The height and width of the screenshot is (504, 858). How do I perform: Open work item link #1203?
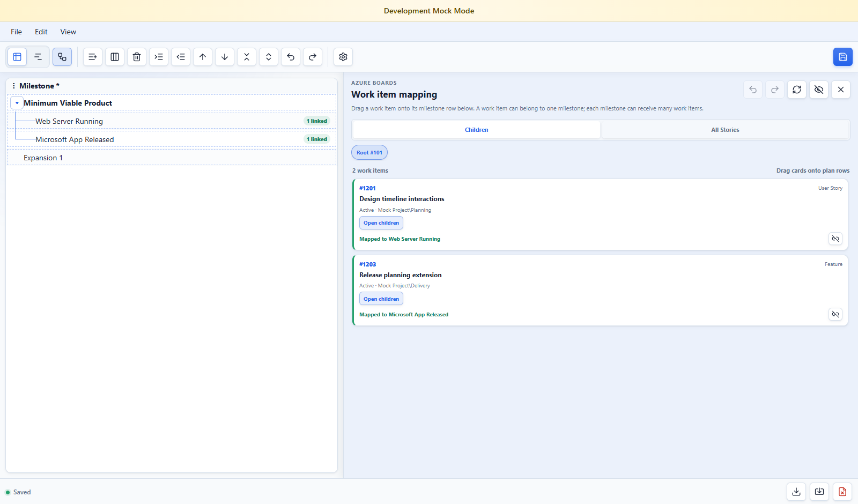point(367,264)
